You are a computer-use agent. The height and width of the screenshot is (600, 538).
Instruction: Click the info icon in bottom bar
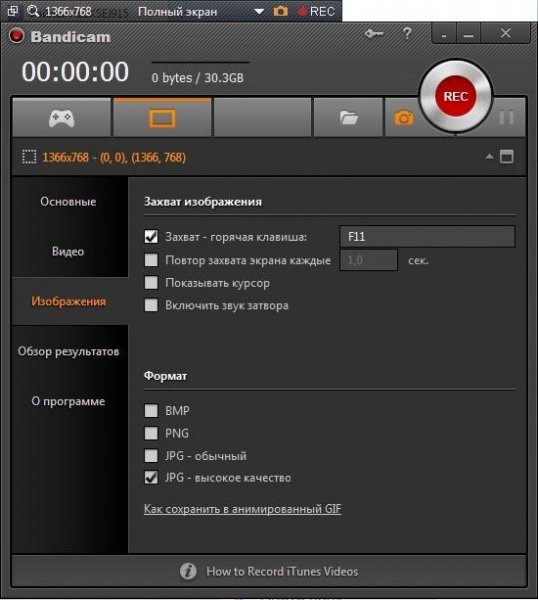(x=188, y=571)
